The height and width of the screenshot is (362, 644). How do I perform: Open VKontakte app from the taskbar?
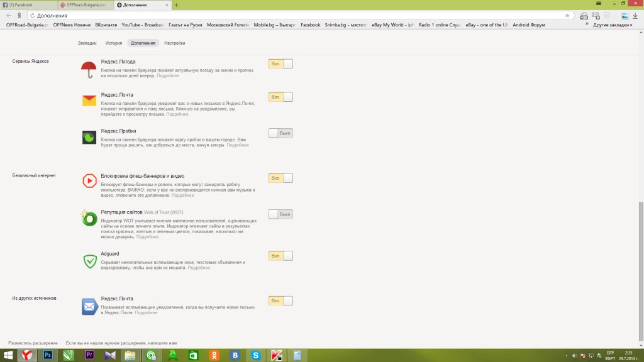tap(235, 356)
